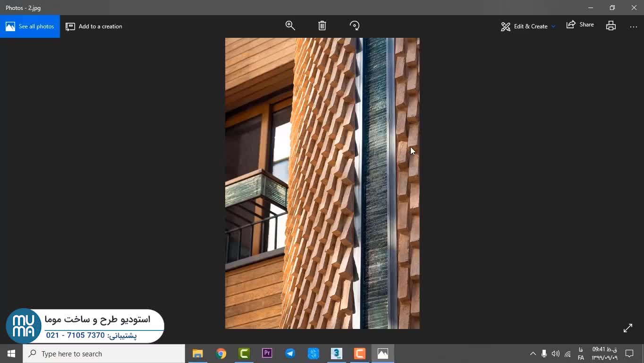Open the blue S app taskbar icon
The height and width of the screenshot is (363, 644).
[x=314, y=354]
